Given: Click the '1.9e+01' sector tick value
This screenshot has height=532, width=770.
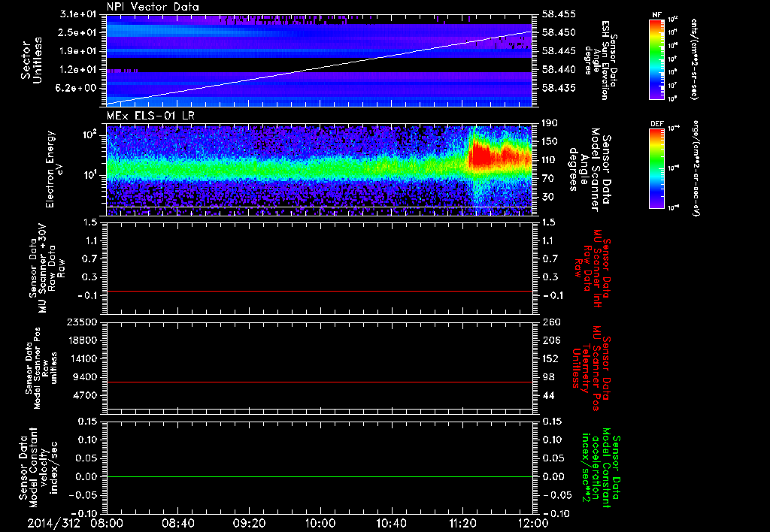Looking at the screenshot, I should tap(78, 51).
